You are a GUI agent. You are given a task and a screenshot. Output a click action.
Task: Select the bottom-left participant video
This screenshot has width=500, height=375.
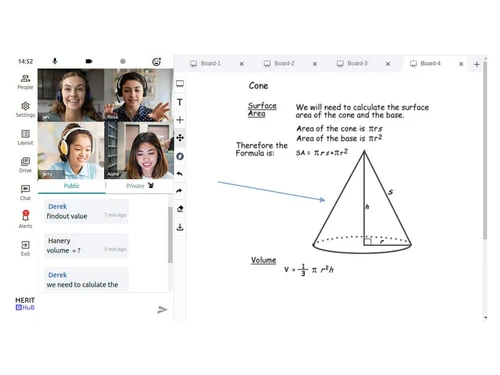tap(71, 150)
